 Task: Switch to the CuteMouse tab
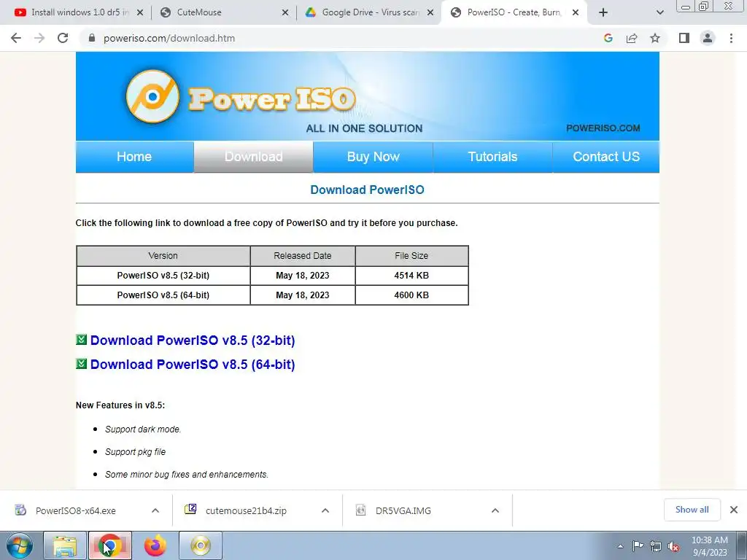point(225,12)
